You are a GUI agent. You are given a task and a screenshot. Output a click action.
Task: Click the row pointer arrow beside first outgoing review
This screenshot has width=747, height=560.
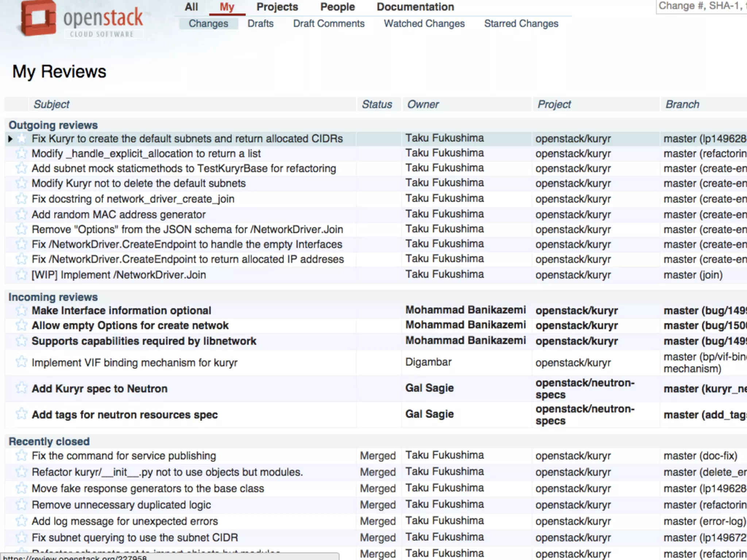pyautogui.click(x=10, y=139)
